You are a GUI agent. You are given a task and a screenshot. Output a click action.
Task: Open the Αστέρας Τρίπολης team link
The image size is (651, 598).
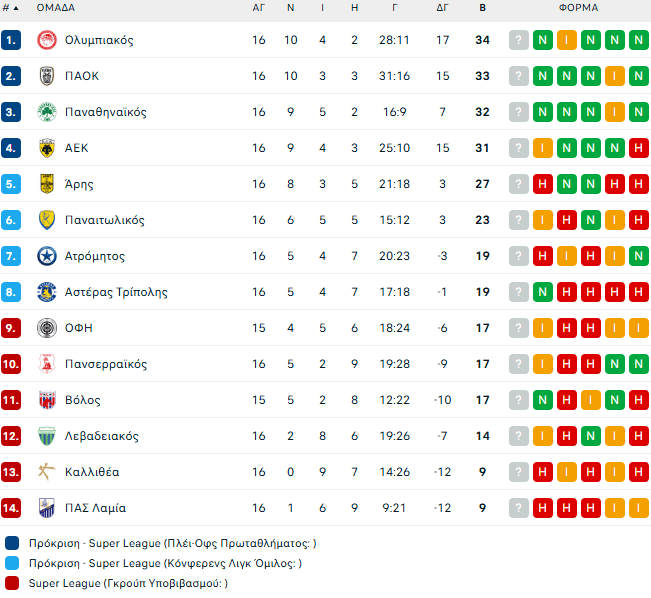116,292
